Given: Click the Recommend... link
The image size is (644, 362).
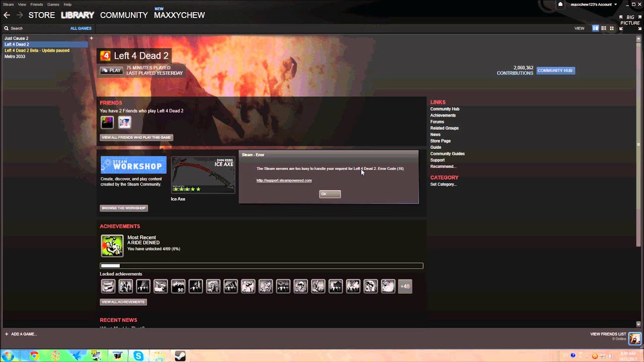Looking at the screenshot, I should coord(443,166).
